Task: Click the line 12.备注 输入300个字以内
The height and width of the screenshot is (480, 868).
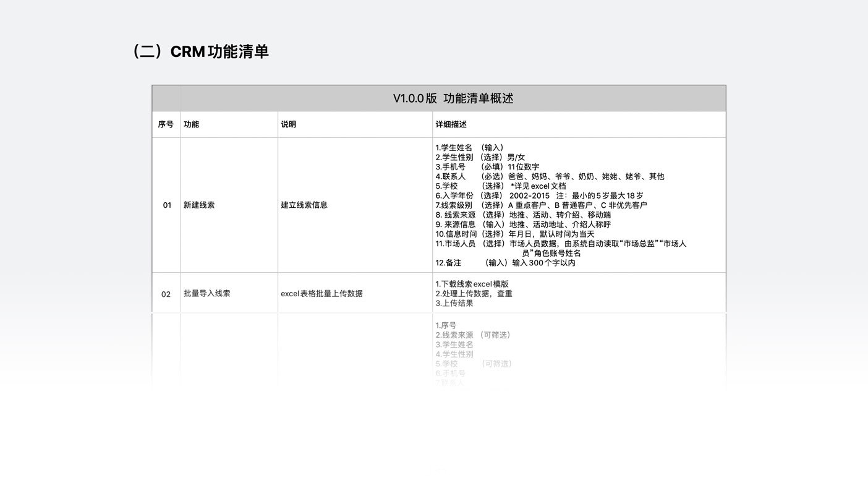Action: click(x=506, y=262)
